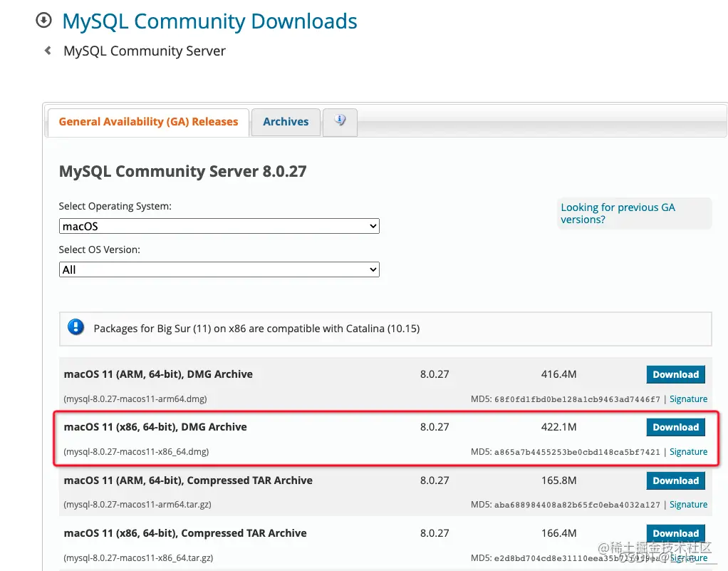The image size is (728, 571).
Task: Click the 422.1M file size value
Action: click(x=558, y=427)
